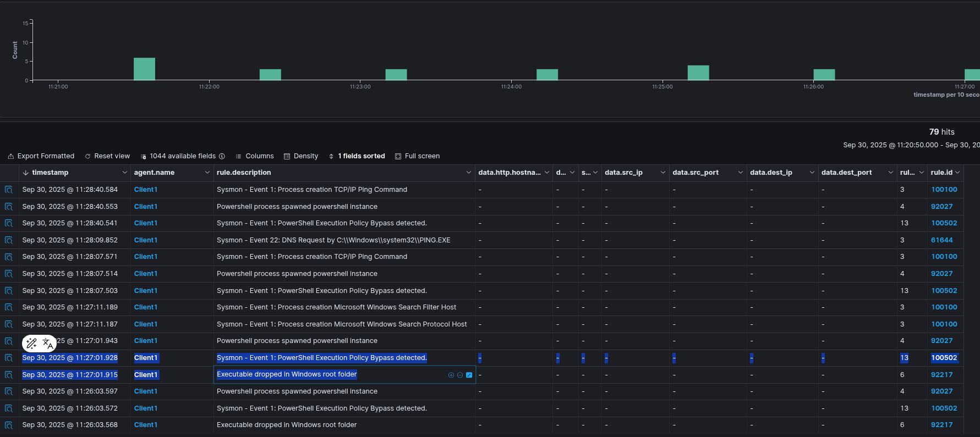
Task: Show info about the 1044 available fields
Action: point(222,156)
